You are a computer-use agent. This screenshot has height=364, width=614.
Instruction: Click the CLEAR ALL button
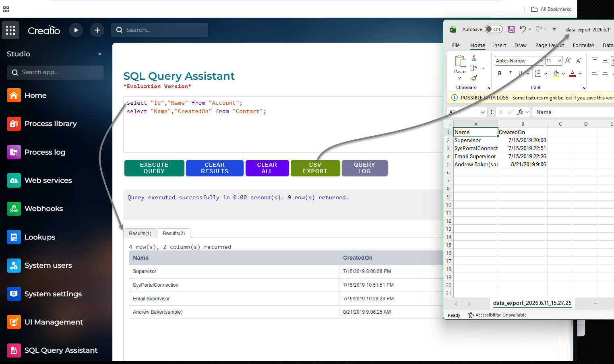pos(267,168)
